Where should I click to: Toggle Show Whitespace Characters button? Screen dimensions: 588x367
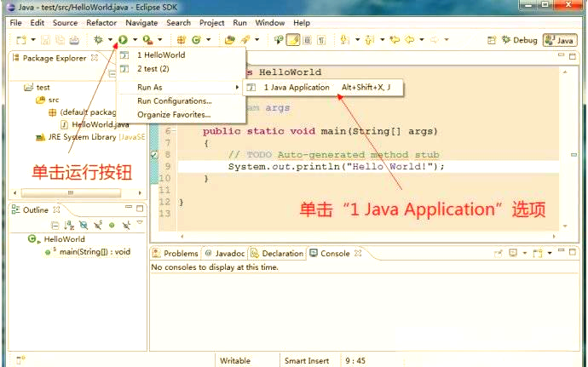coord(321,40)
